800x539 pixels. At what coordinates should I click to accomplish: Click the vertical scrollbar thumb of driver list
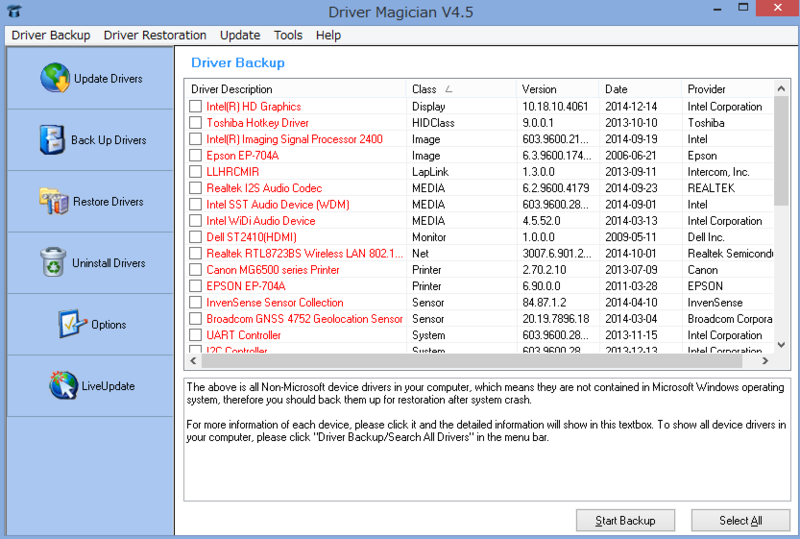(781, 151)
